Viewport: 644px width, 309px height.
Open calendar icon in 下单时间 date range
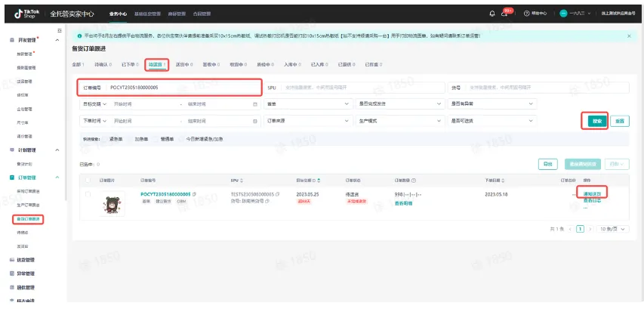[255, 121]
